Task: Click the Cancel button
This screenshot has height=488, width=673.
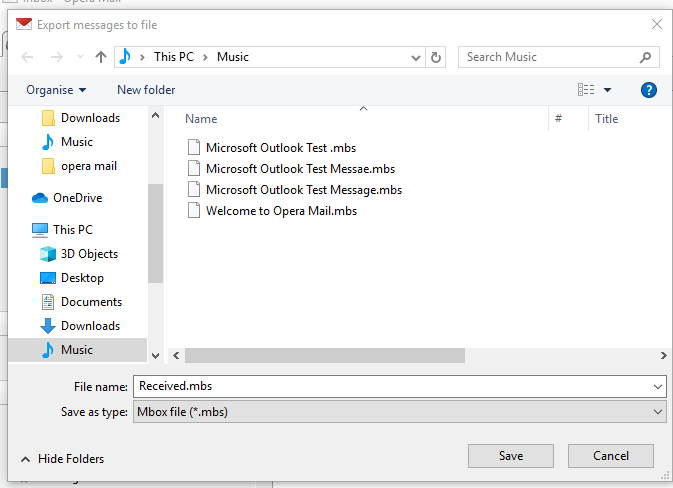Action: (x=611, y=456)
